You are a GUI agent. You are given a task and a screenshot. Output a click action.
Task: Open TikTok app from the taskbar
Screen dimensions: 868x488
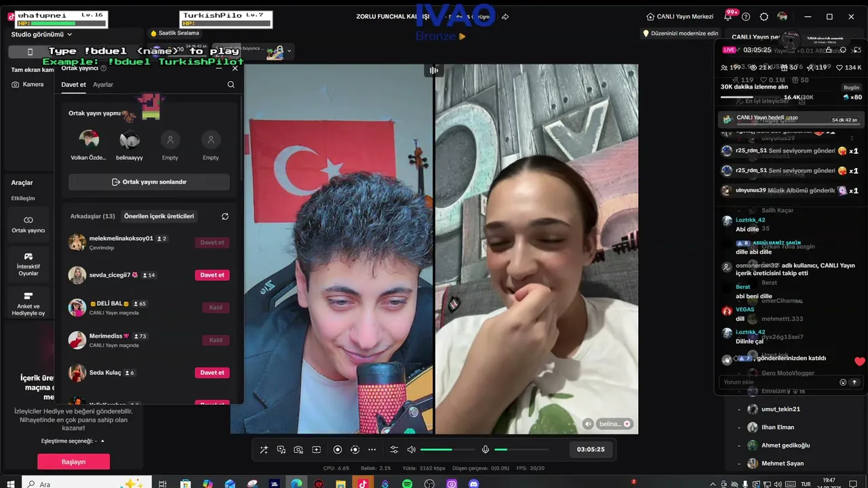pos(363,484)
